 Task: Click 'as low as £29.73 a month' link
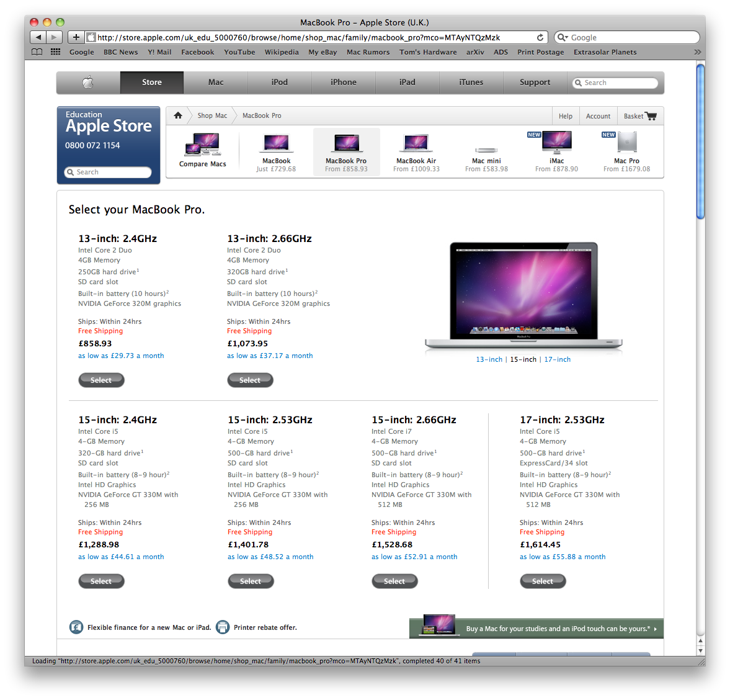121,356
